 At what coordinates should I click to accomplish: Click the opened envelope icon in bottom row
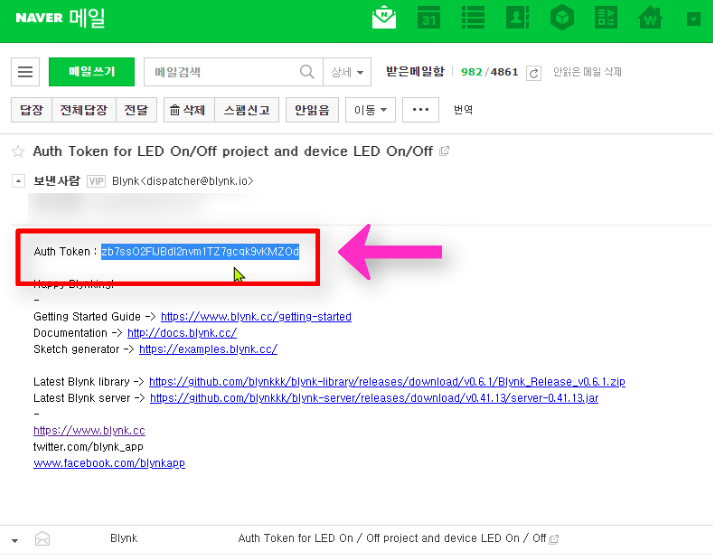[x=42, y=539]
